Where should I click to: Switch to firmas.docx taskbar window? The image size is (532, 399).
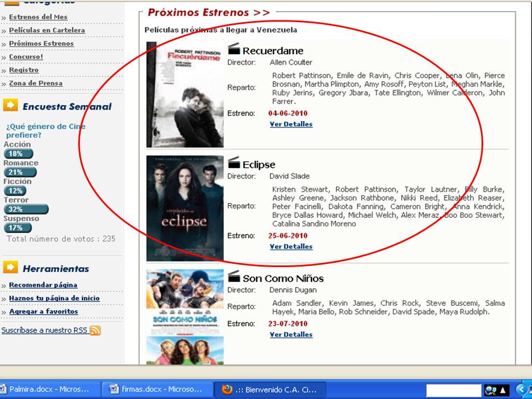(157, 389)
